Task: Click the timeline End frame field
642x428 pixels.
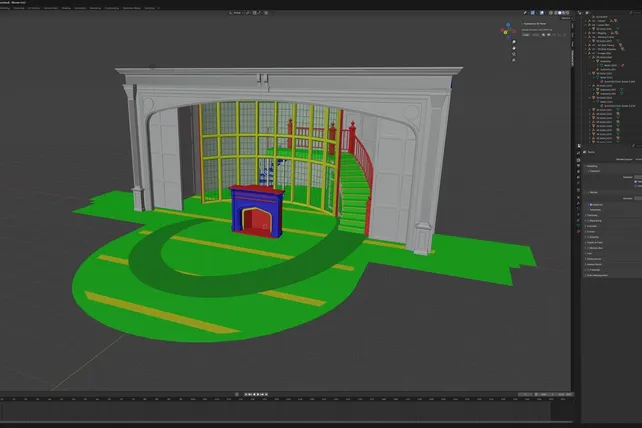Action: click(565, 394)
